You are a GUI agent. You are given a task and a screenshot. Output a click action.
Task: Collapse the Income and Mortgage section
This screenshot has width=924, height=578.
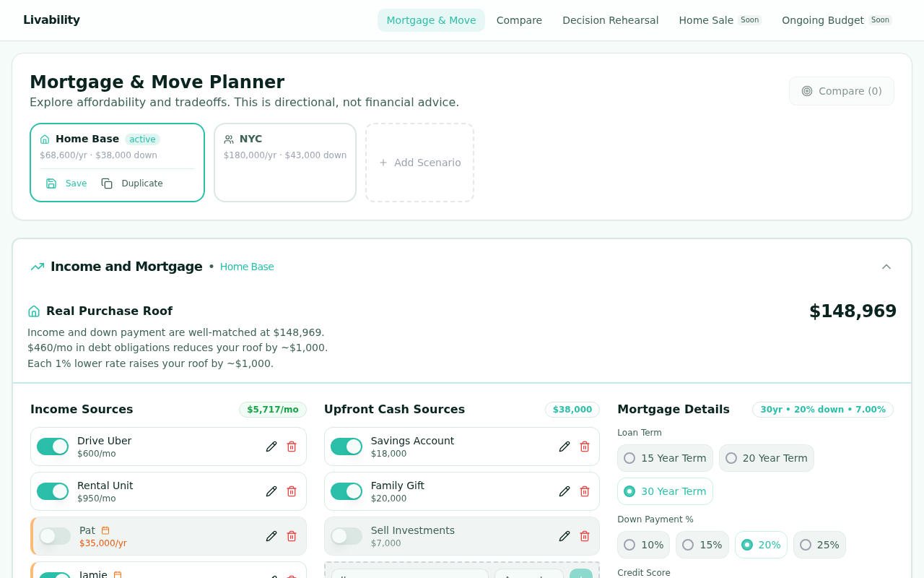point(886,267)
